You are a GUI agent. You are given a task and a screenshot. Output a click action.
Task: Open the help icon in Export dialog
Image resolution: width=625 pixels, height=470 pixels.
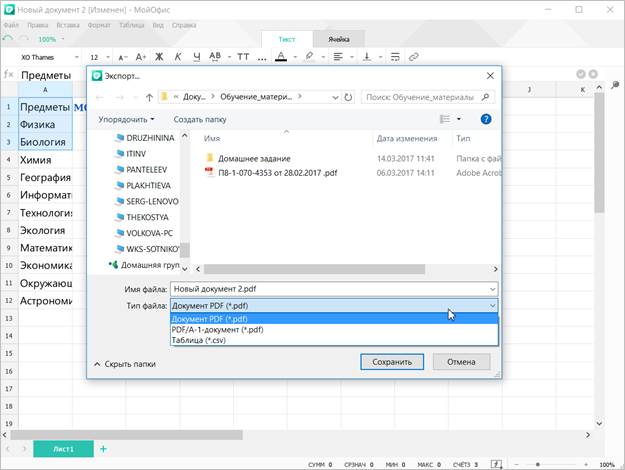[485, 119]
